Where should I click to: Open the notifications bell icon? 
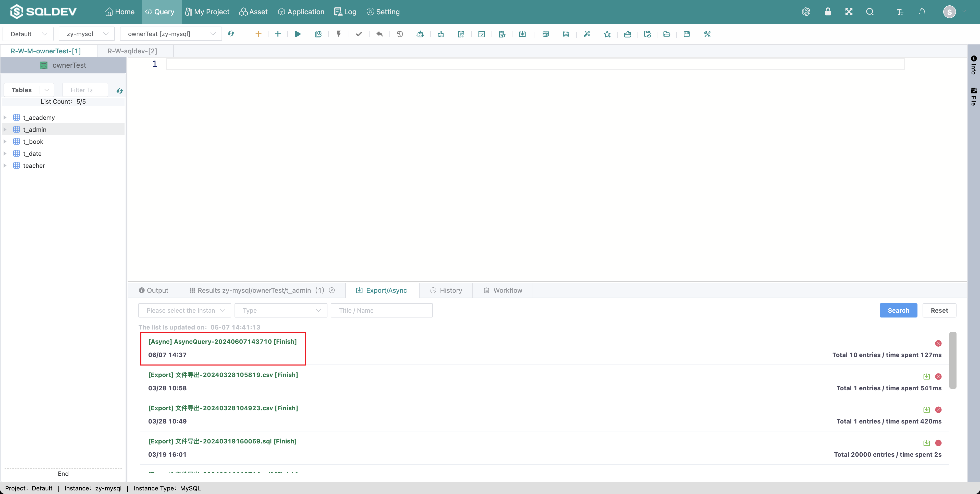[x=922, y=12]
